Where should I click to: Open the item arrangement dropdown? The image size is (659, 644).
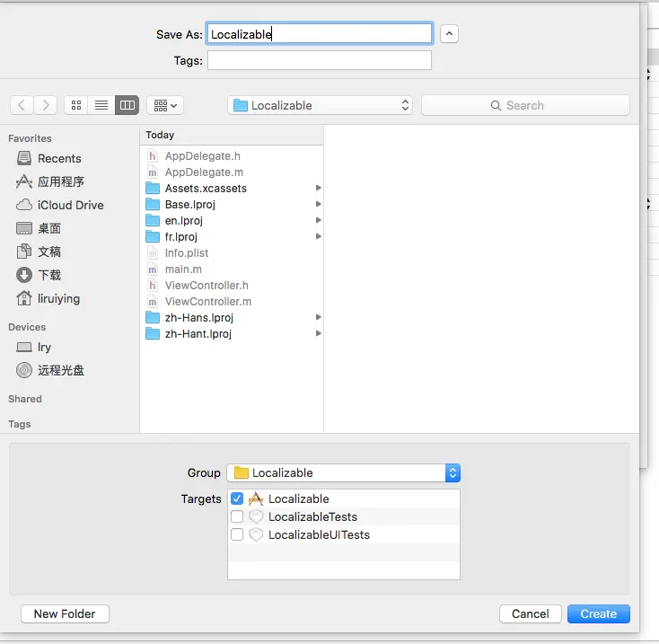pyautogui.click(x=165, y=105)
